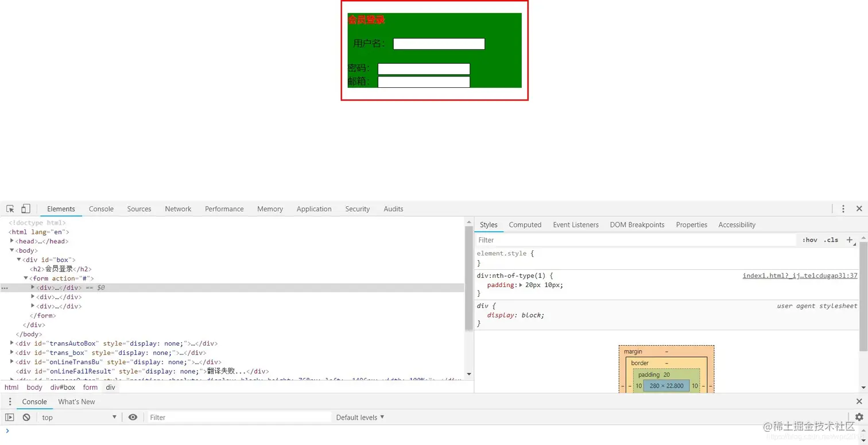Select the Properties sidebar tab

pyautogui.click(x=691, y=225)
